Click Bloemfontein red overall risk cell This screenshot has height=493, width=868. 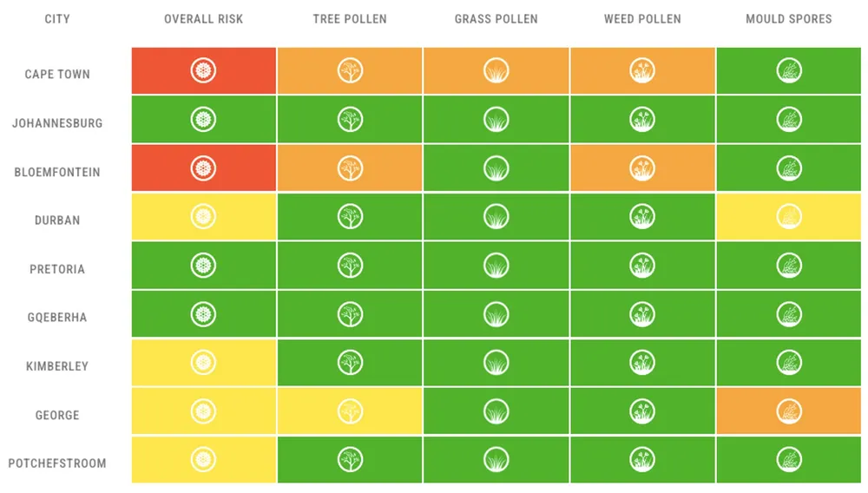coord(204,168)
